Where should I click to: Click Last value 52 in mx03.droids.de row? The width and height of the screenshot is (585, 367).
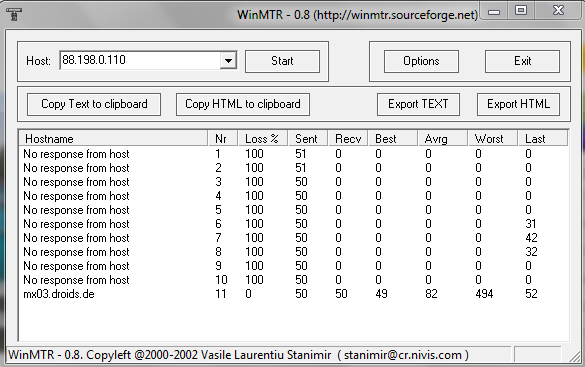[531, 294]
